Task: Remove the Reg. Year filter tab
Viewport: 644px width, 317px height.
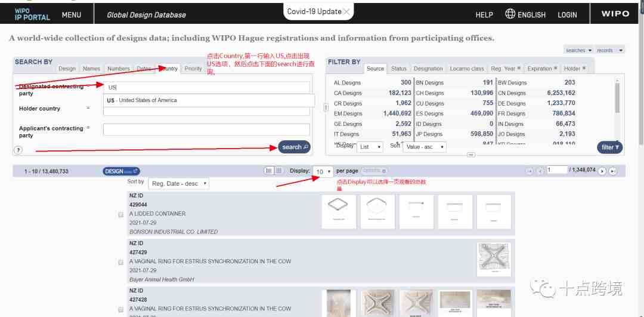Action: [x=519, y=69]
